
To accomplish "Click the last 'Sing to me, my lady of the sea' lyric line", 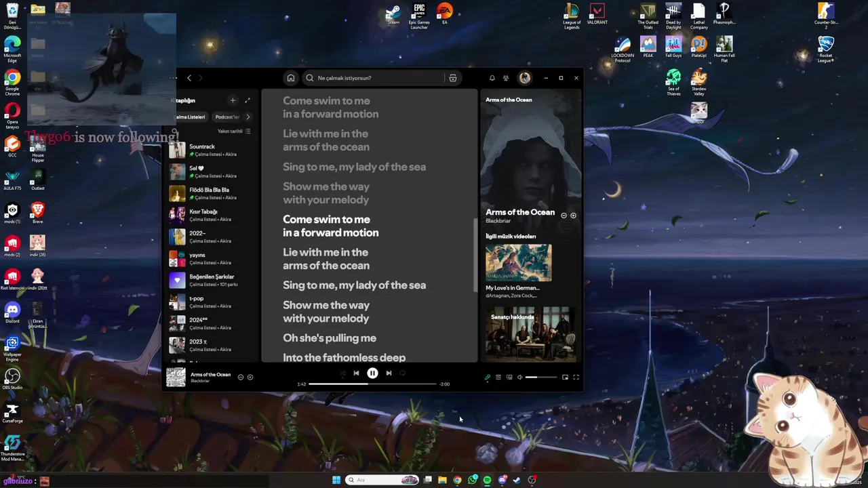I will (355, 285).
